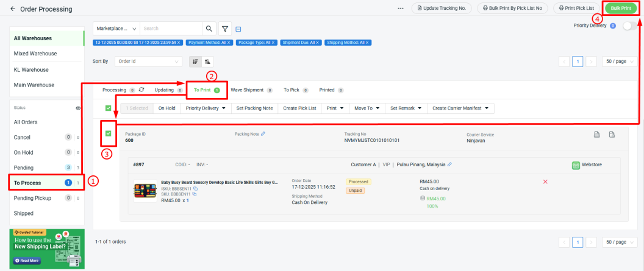Open the Sort By Order Id dropdown
The width and height of the screenshot is (644, 271).
pyautogui.click(x=148, y=62)
